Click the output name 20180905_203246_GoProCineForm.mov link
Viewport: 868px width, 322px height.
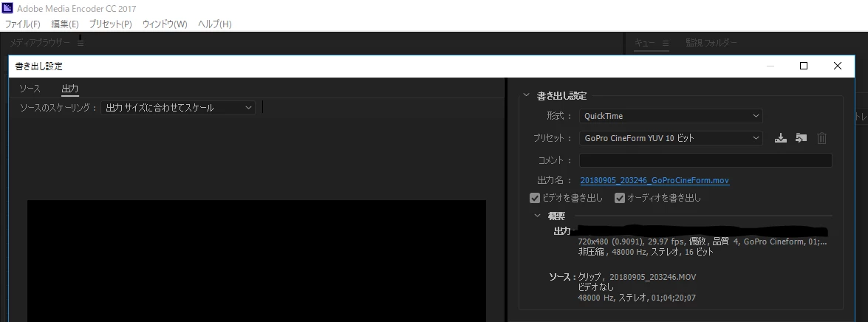coord(655,180)
